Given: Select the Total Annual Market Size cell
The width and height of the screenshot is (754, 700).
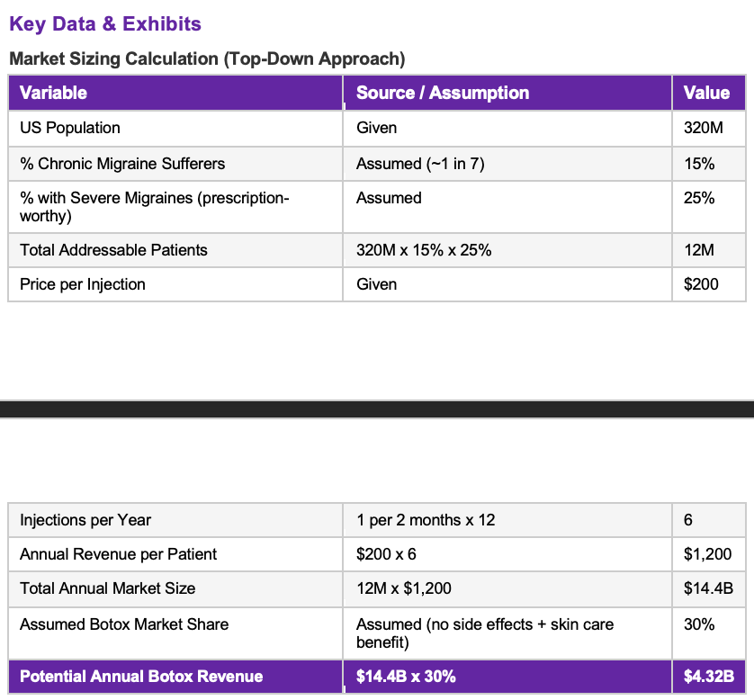Looking at the screenshot, I should coord(175,588).
